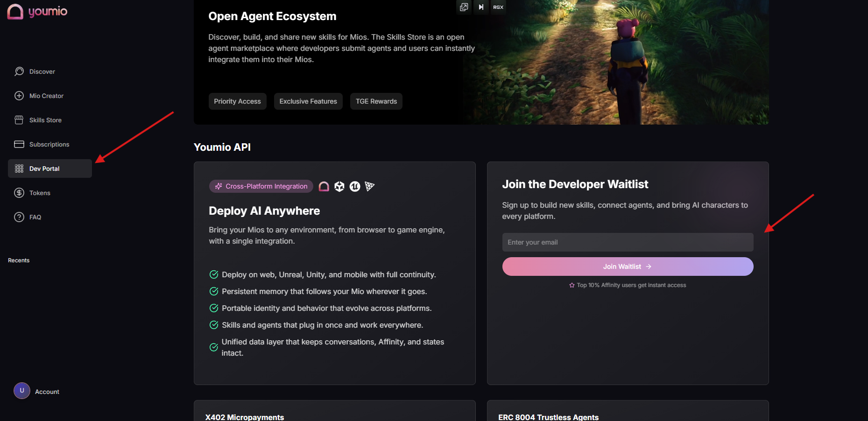Click the Priority Access tag
This screenshot has width=868, height=421.
237,101
